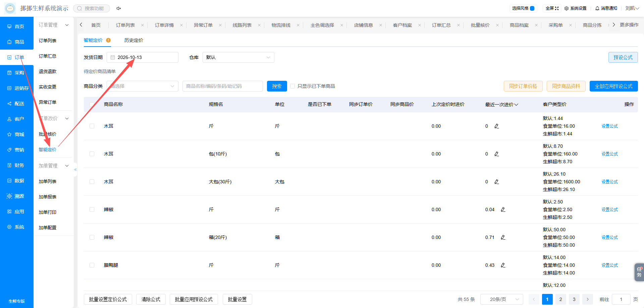
Task: Click 全部应用预设公式 button
Action: click(613, 86)
